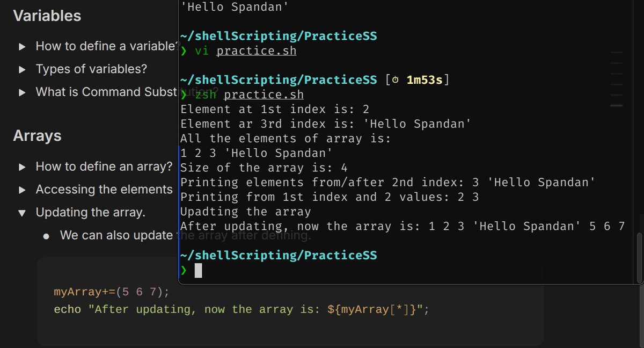Click the terminal vertical scrollbar thumb

point(639,257)
